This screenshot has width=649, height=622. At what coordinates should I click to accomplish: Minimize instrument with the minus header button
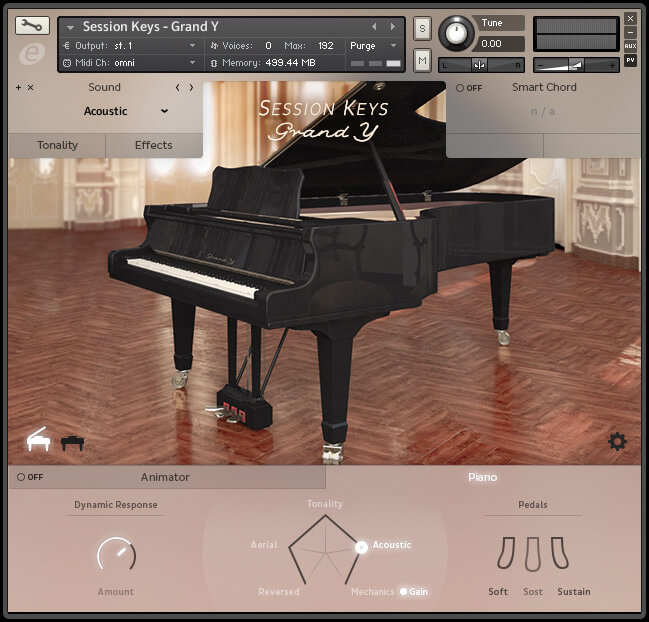pyautogui.click(x=630, y=32)
